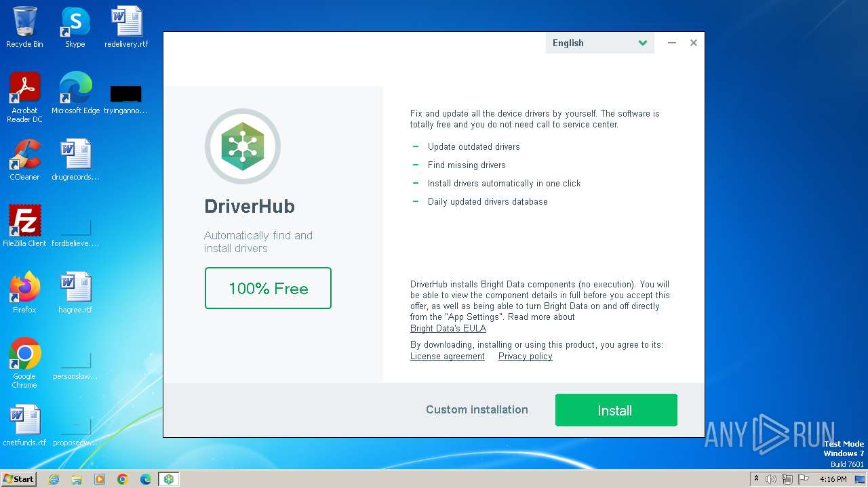Choose Custom installation option
Viewport: 868px width, 488px height.
[x=477, y=409]
